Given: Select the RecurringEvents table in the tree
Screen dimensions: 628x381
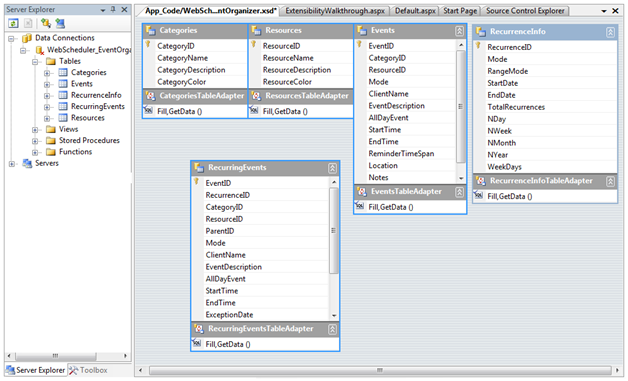Looking at the screenshot, I should point(98,107).
